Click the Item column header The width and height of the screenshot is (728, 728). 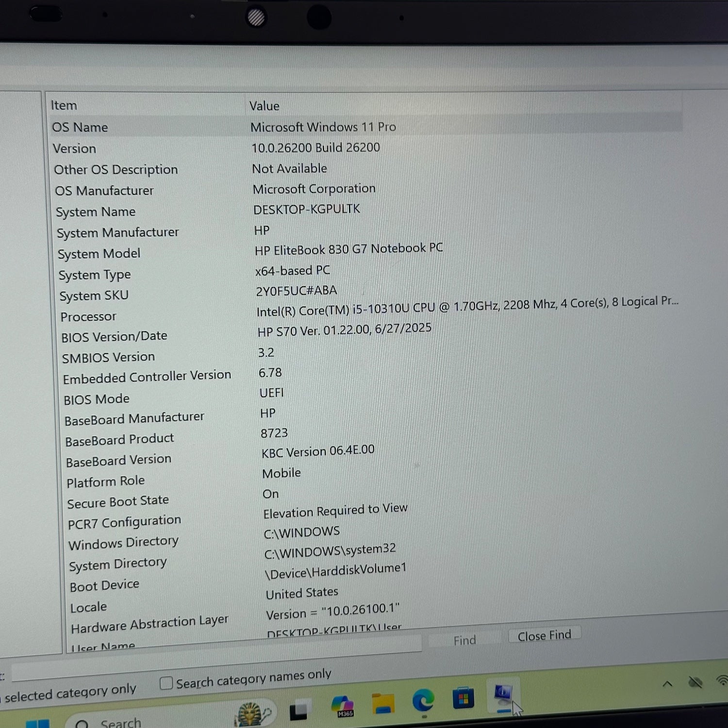[64, 105]
